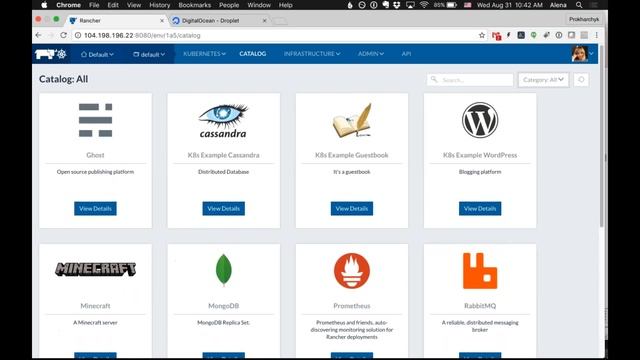The width and height of the screenshot is (640, 360).
Task: Switch to the Rancher browser tab
Action: coord(116,20)
